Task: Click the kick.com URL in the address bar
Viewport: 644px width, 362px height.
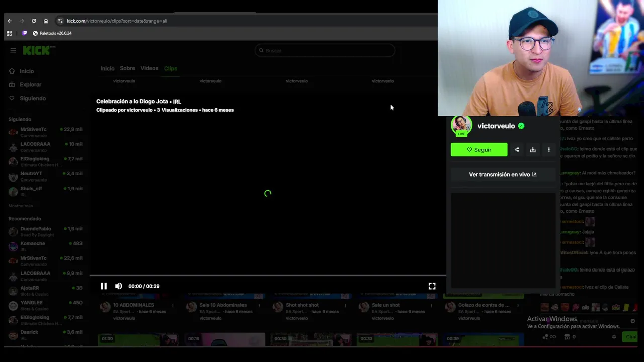Action: (117, 21)
